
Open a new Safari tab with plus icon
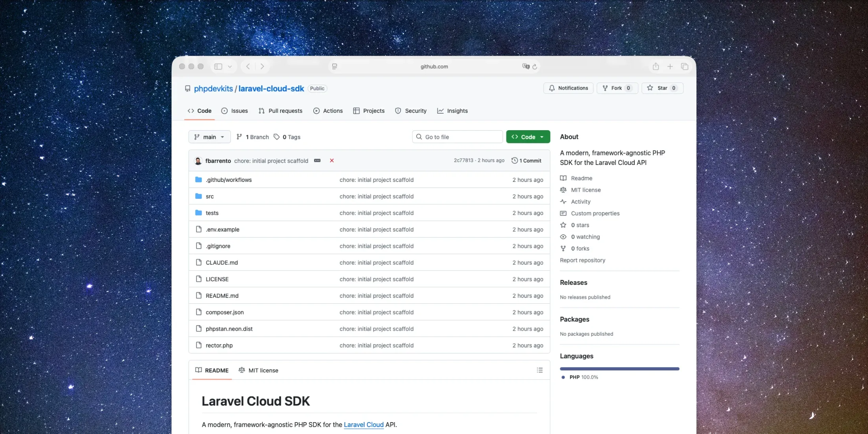tap(670, 66)
